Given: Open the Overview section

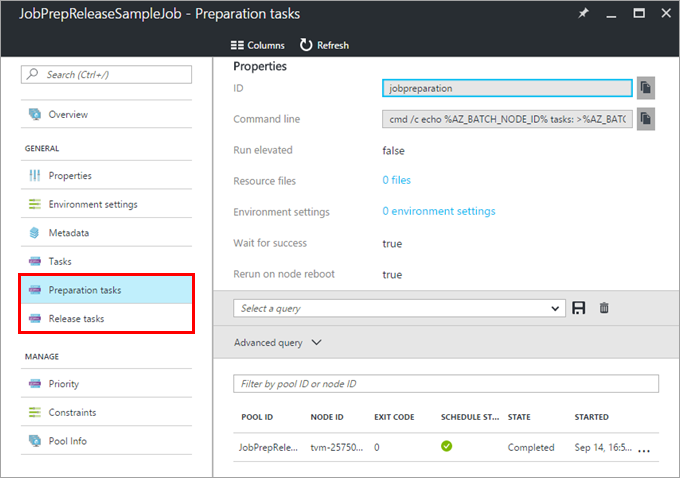Looking at the screenshot, I should 67,114.
